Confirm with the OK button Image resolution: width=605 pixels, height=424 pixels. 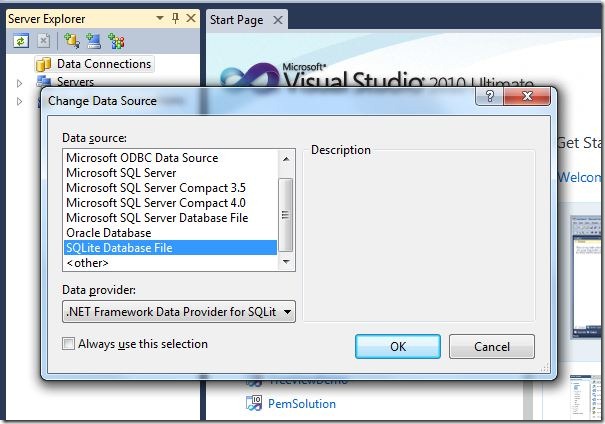(398, 346)
